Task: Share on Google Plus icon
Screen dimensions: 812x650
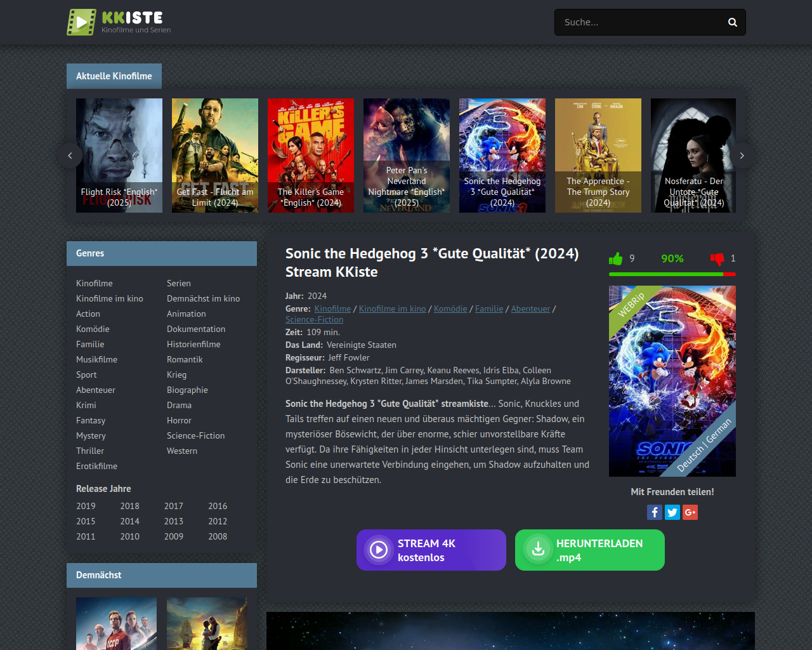Action: (x=690, y=512)
